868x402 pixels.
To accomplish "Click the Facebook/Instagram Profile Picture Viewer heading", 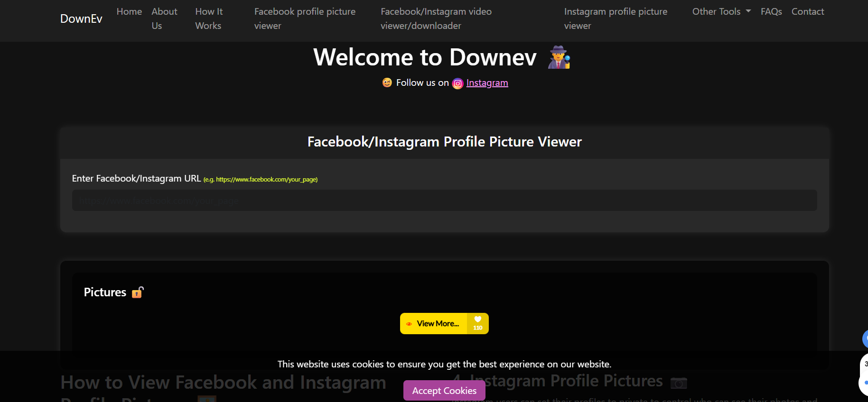I will pyautogui.click(x=444, y=142).
